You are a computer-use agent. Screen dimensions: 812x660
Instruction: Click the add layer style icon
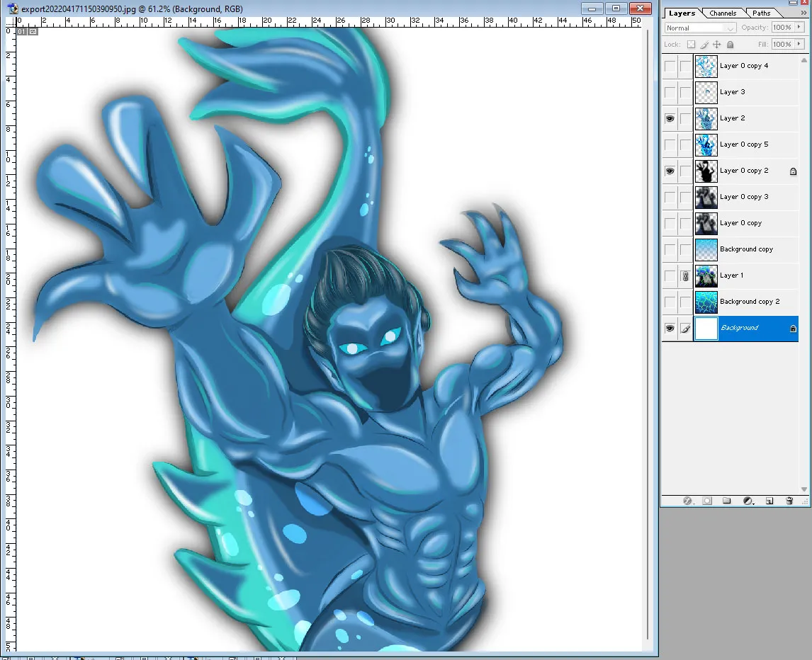pos(687,501)
